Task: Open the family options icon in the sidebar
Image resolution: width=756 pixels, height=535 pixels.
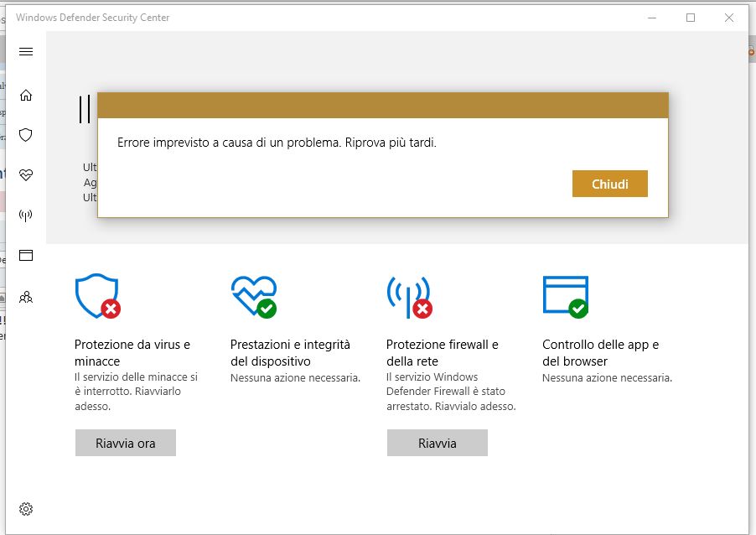Action: [26, 297]
